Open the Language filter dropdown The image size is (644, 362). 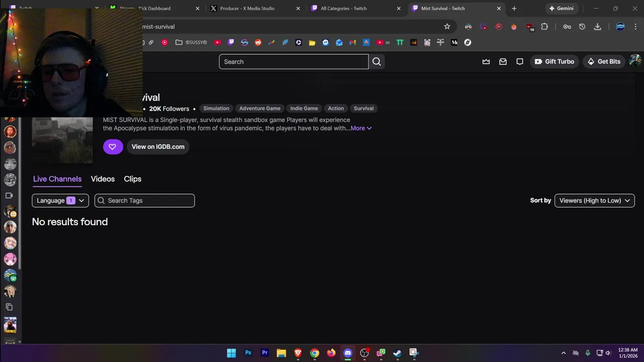pyautogui.click(x=60, y=201)
